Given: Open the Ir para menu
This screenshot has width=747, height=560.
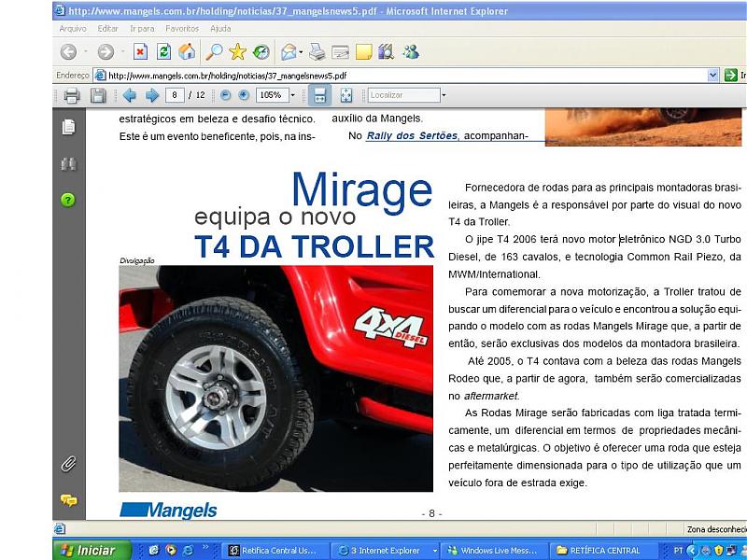Looking at the screenshot, I should point(142,29).
